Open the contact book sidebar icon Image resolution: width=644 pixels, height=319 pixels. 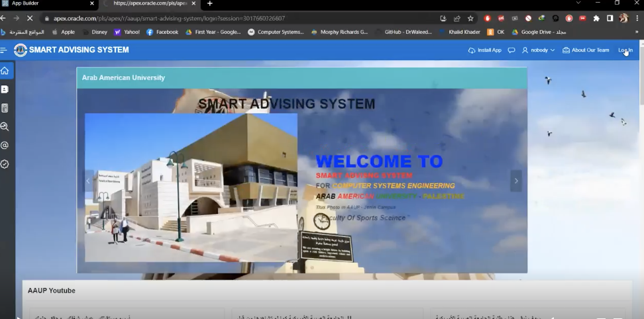point(5,89)
